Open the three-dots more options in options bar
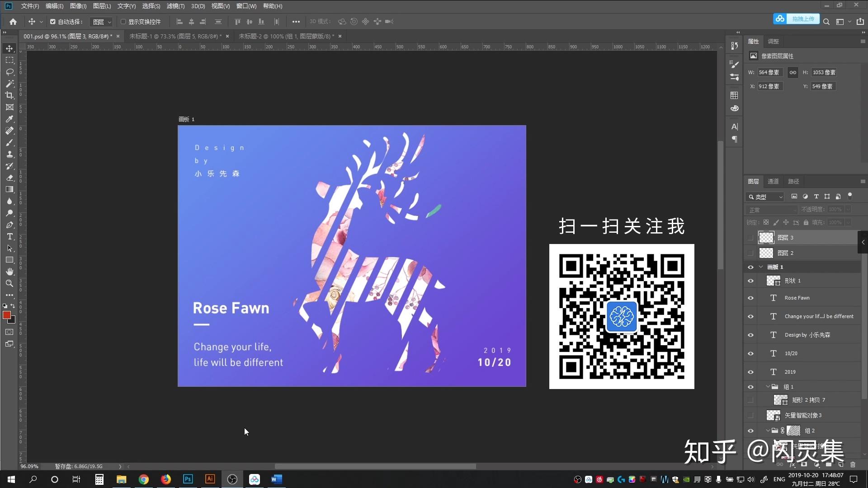The height and width of the screenshot is (488, 868). (x=296, y=21)
